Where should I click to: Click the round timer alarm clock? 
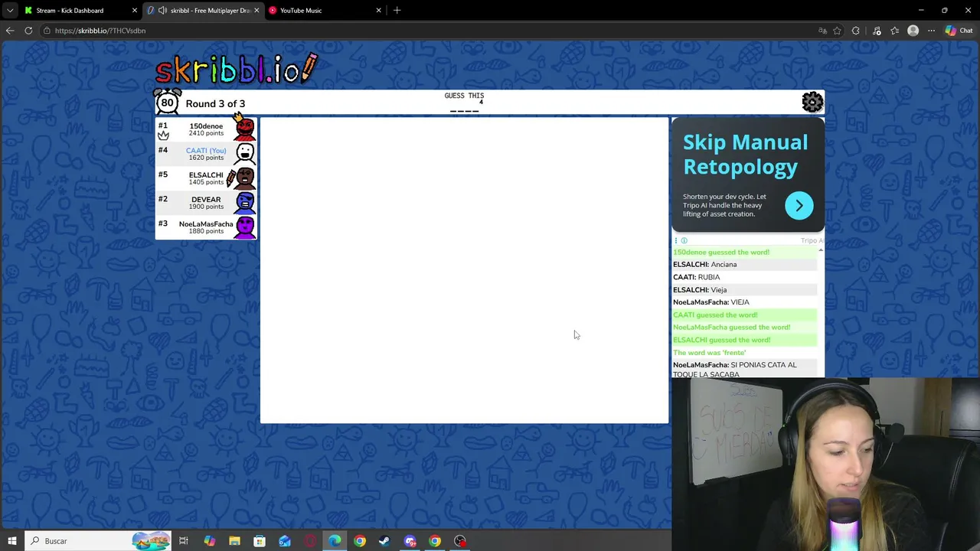click(x=167, y=103)
